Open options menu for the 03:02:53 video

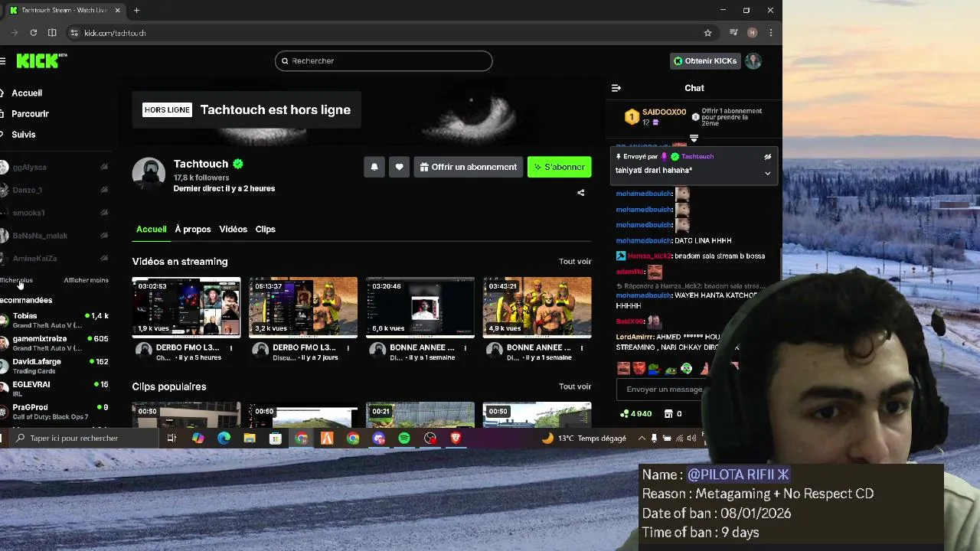click(x=231, y=348)
